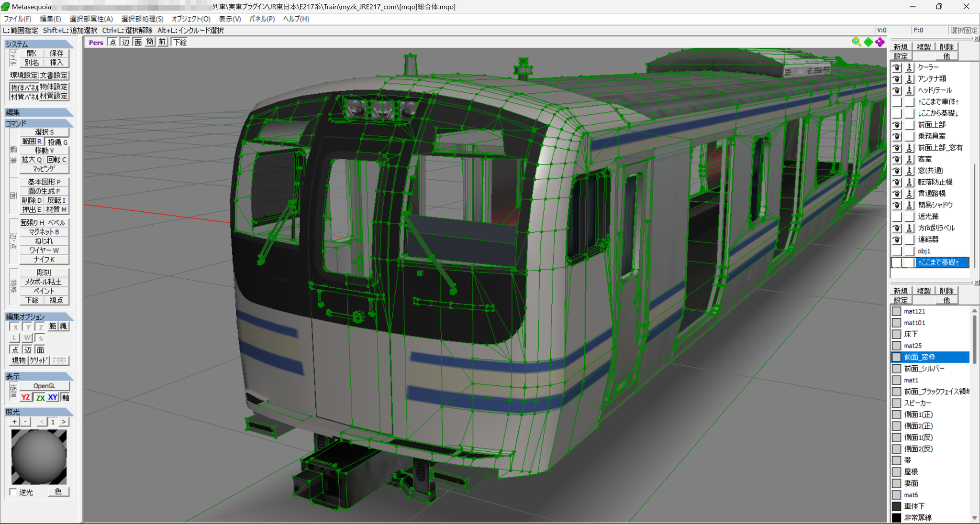Click the 非常扉線 black material swatch

click(x=897, y=517)
